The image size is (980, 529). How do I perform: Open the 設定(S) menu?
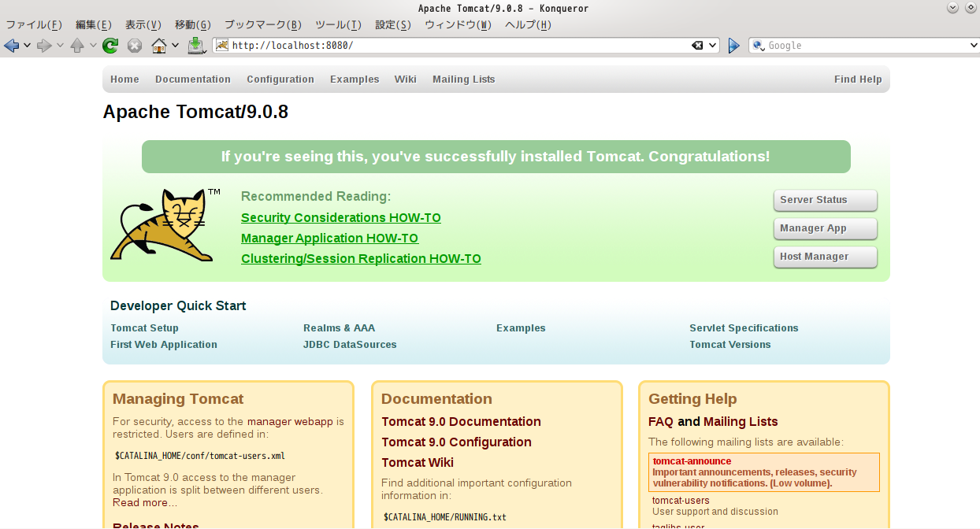coord(393,24)
